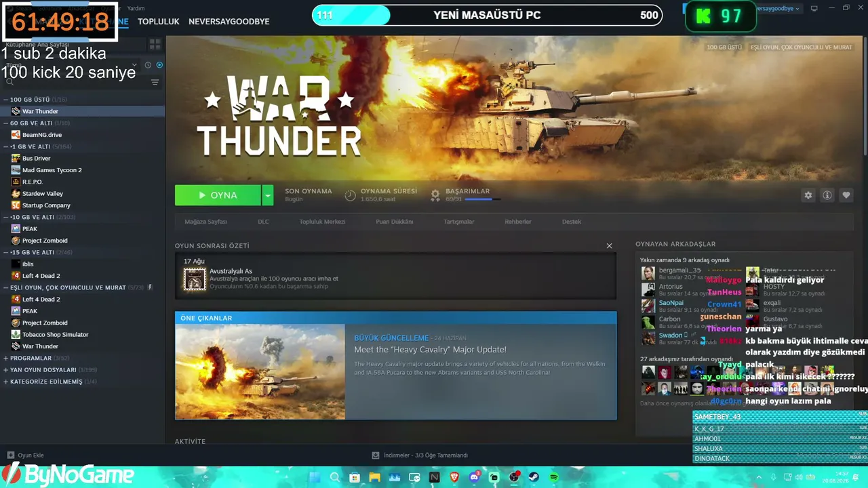Open Topluluk Merkezi tab
The height and width of the screenshot is (488, 868).
323,222
